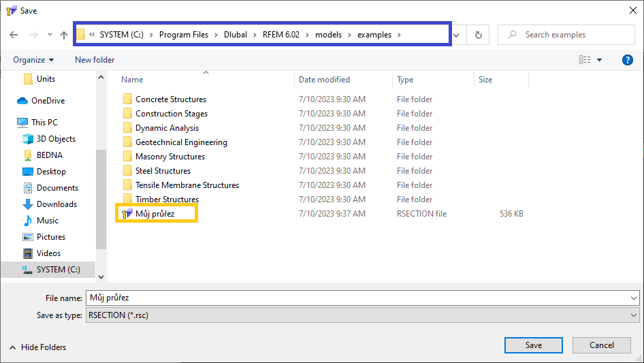Viewport: 644px width, 363px height.
Task: Open the Organize menu
Action: tap(33, 60)
